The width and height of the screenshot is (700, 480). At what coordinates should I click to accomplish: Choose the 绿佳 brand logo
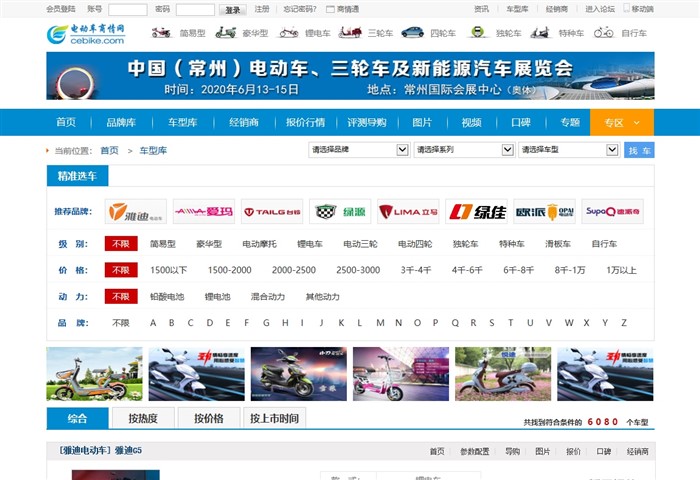tap(476, 211)
